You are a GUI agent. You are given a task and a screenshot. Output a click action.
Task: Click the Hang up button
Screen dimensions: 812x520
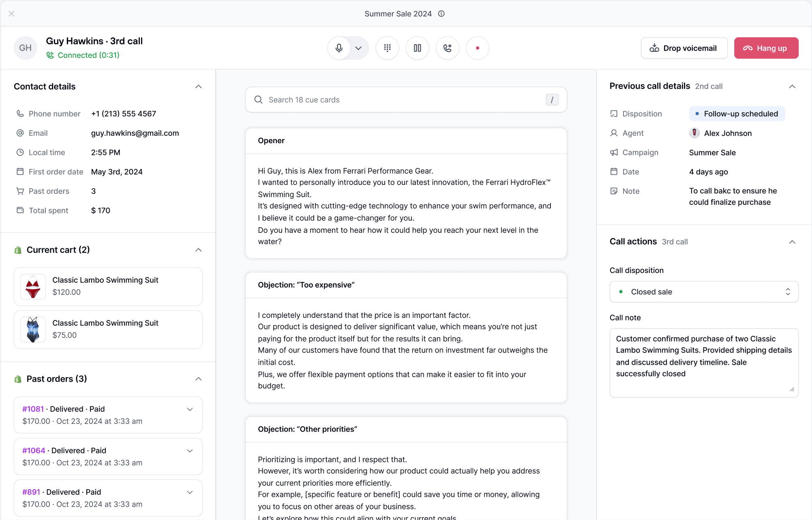click(766, 48)
